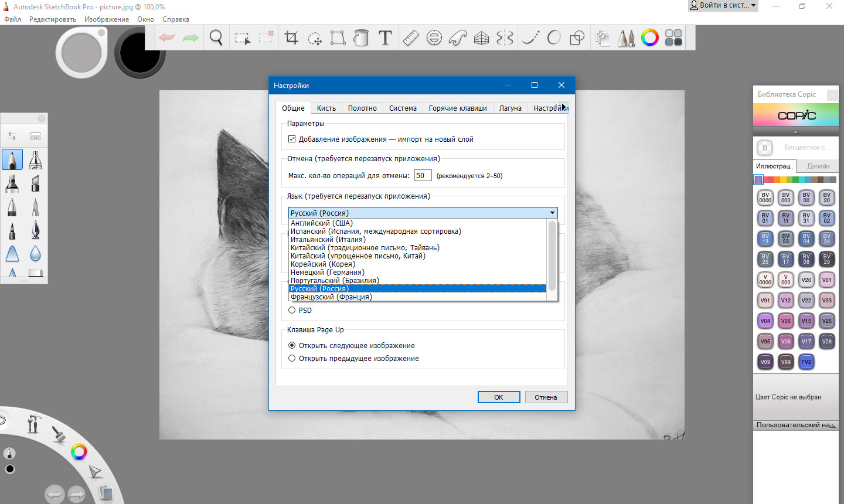Open the Brush Palette from the toolbar

(626, 38)
